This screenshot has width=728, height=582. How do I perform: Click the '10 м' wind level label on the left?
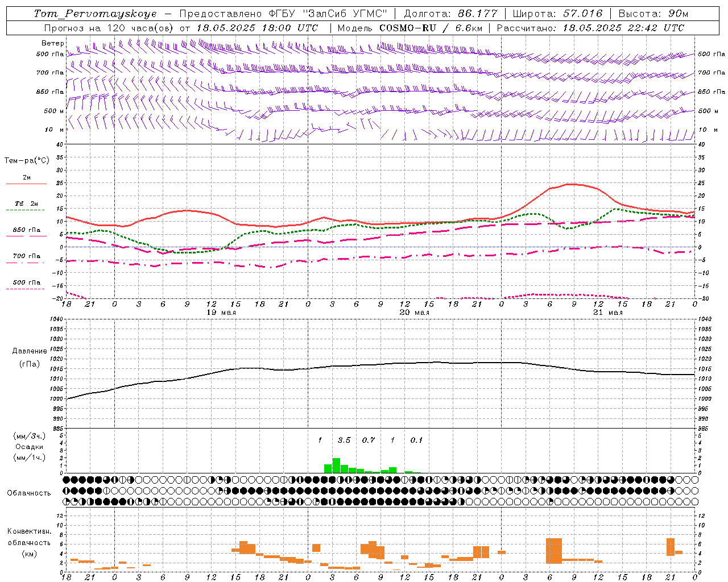[55, 130]
